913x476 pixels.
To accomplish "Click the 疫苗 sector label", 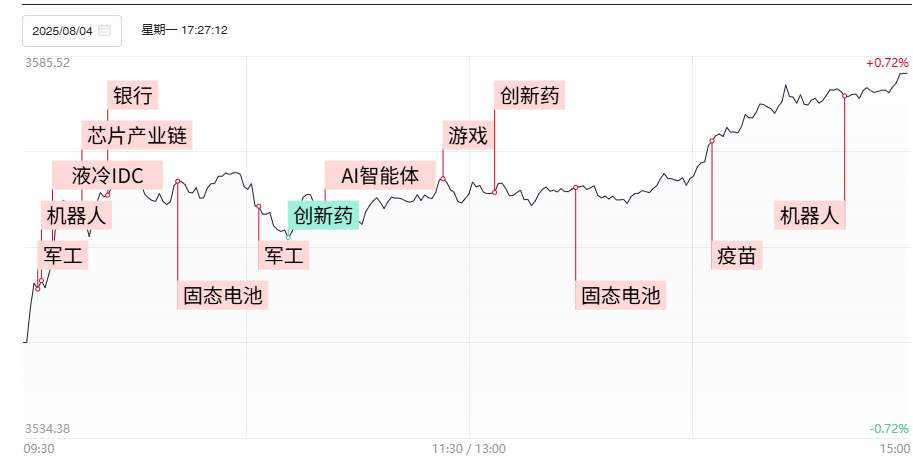I will tap(738, 256).
